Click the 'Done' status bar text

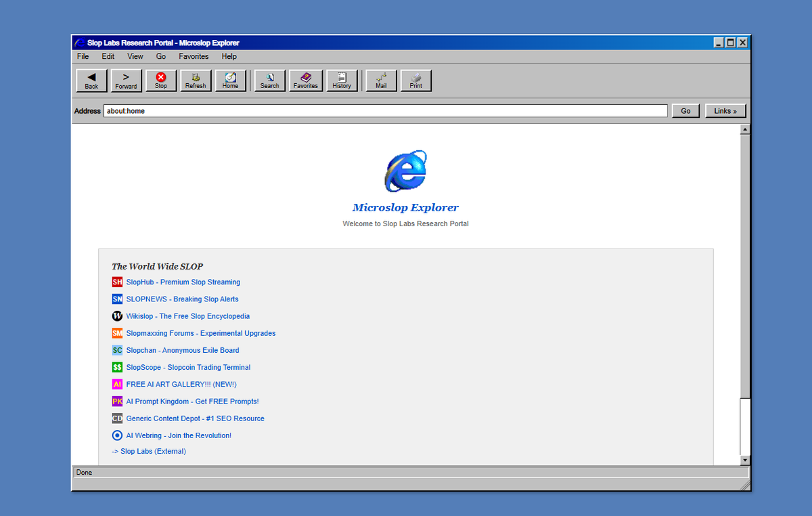(84, 473)
